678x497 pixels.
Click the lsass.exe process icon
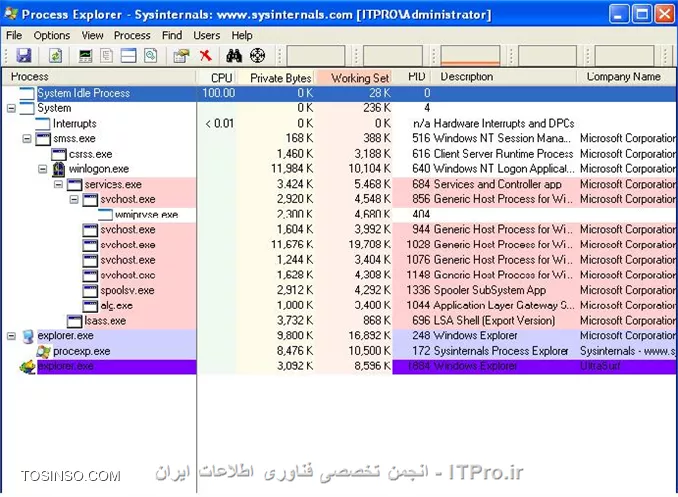pos(74,321)
